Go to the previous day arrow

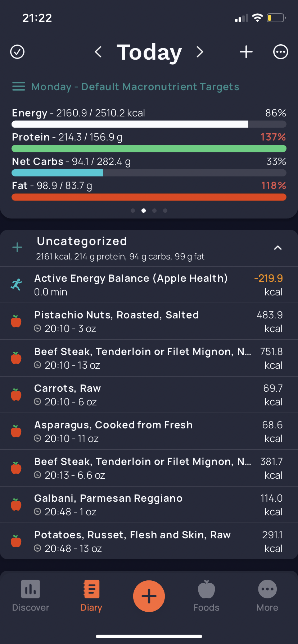(x=98, y=52)
